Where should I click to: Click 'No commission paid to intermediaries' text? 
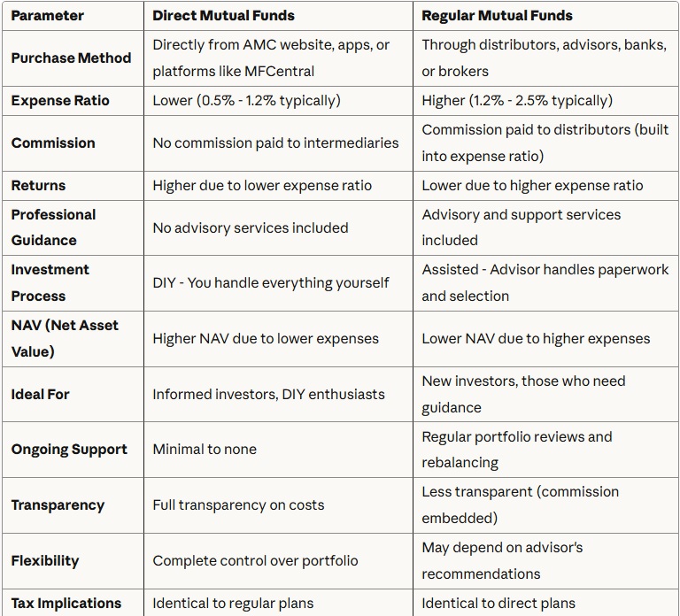click(x=275, y=142)
